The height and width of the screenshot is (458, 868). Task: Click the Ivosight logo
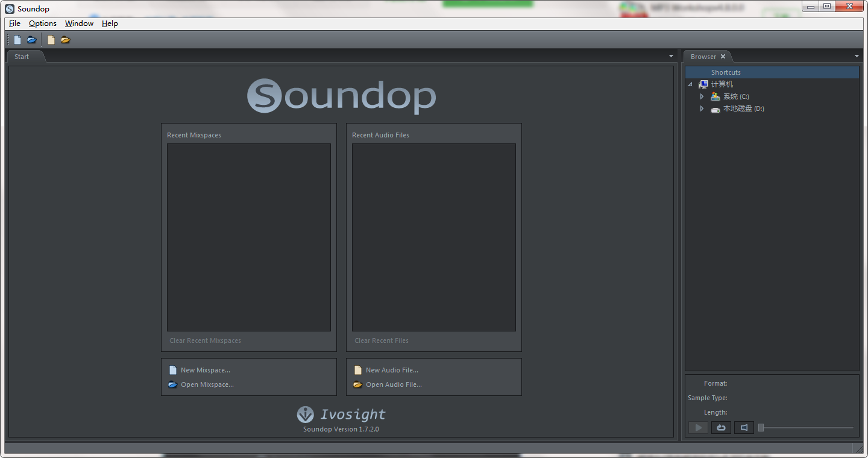(341, 415)
